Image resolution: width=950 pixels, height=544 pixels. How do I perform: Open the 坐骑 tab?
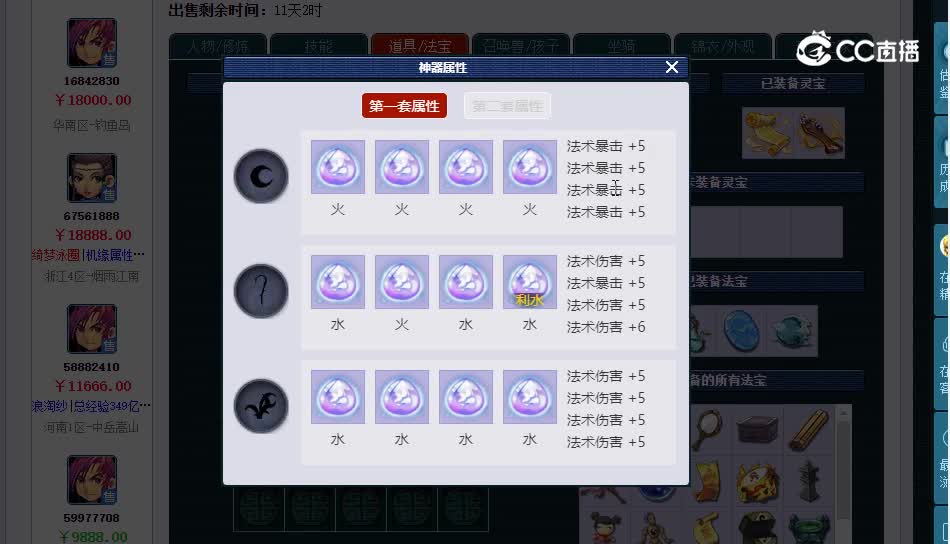[x=622, y=46]
